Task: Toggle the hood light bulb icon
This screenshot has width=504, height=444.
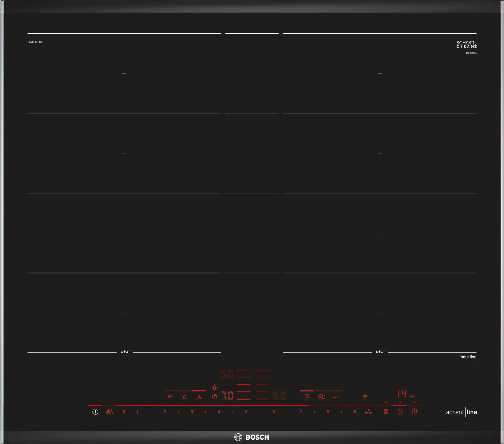Action: [x=185, y=397]
